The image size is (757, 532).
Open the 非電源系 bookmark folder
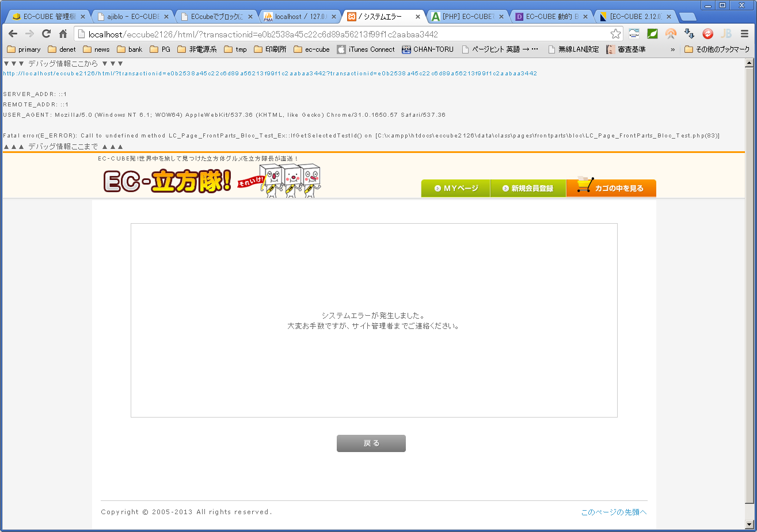point(197,49)
